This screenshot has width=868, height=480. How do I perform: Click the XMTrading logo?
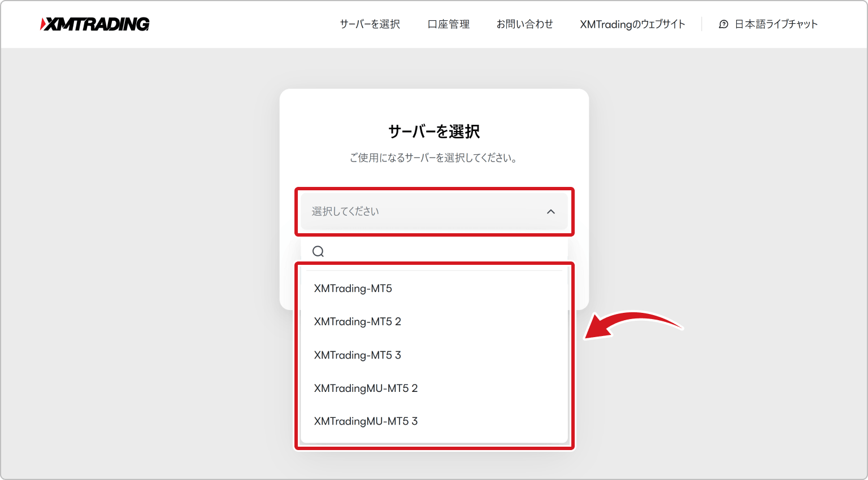coord(95,24)
